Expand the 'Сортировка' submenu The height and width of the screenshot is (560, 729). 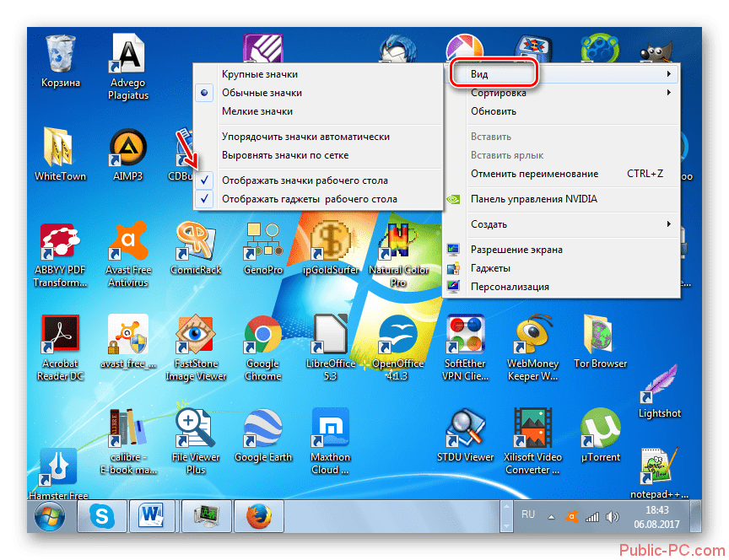pos(561,93)
